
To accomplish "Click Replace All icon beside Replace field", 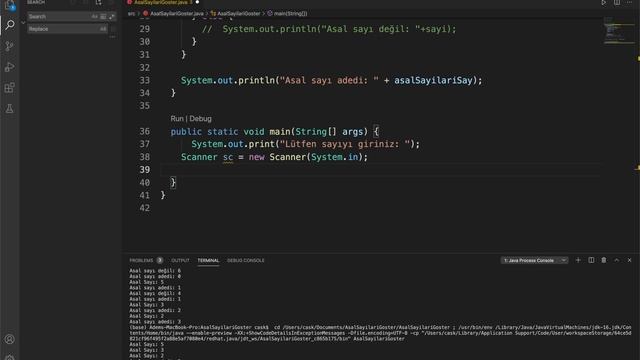I will pyautogui.click(x=113, y=29).
